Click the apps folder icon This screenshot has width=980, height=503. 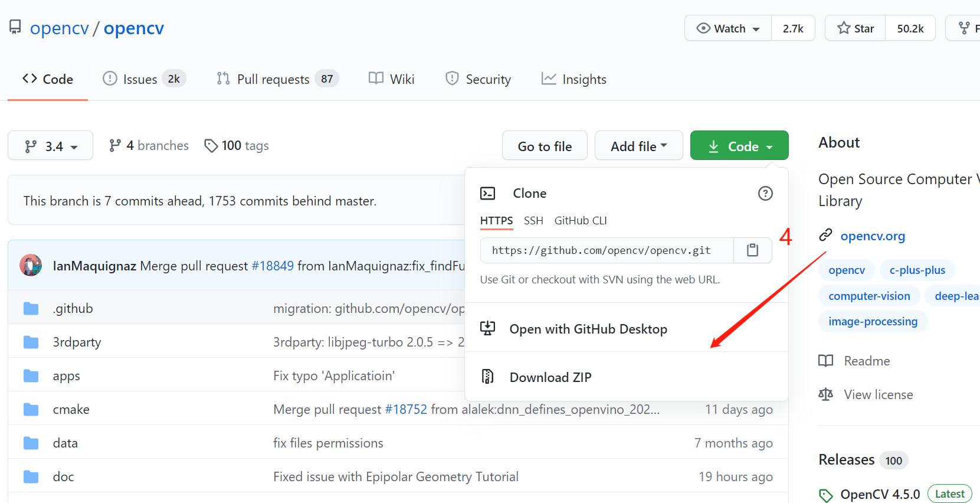point(31,375)
